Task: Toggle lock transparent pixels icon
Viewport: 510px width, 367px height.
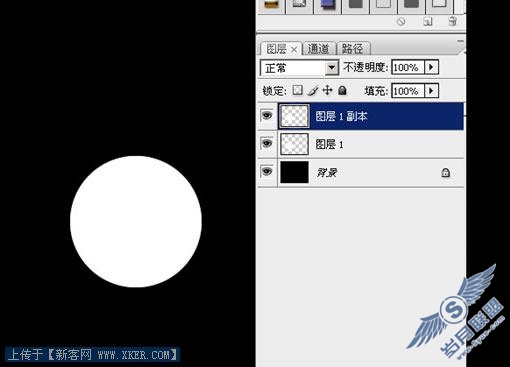Action: [297, 90]
